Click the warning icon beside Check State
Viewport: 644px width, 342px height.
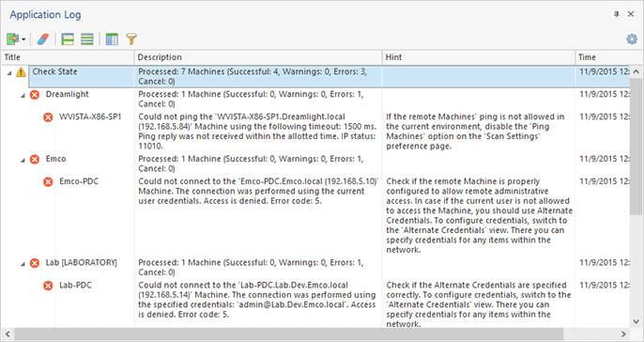coord(21,72)
